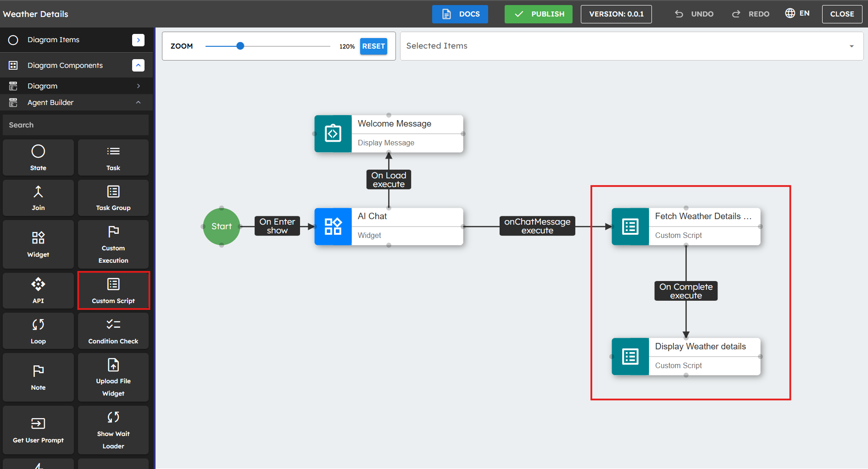Open the Docs page

[x=460, y=14]
